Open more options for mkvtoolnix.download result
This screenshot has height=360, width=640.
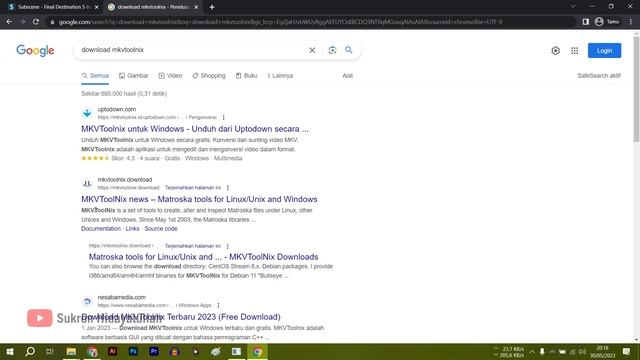click(228, 188)
